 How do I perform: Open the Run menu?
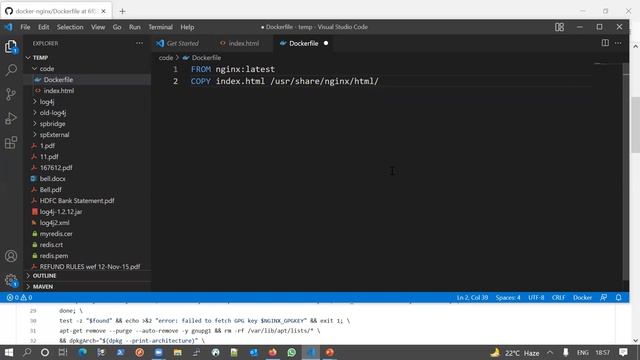tap(135, 27)
